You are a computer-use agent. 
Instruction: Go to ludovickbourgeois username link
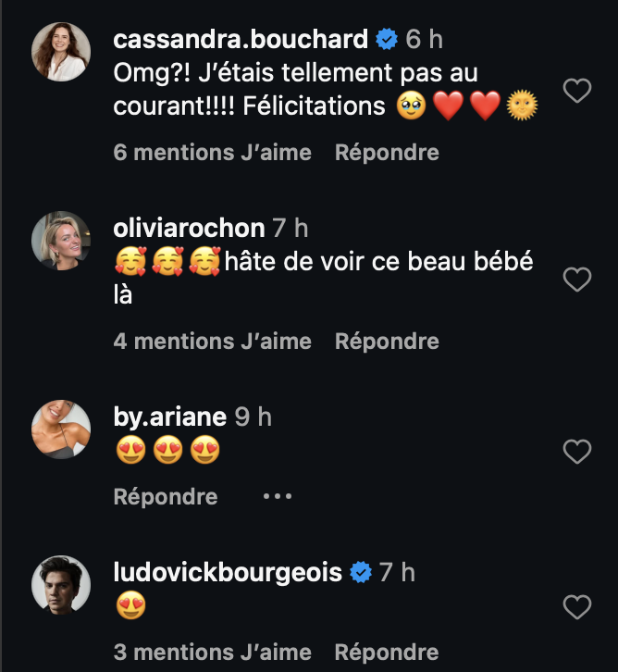[228, 574]
